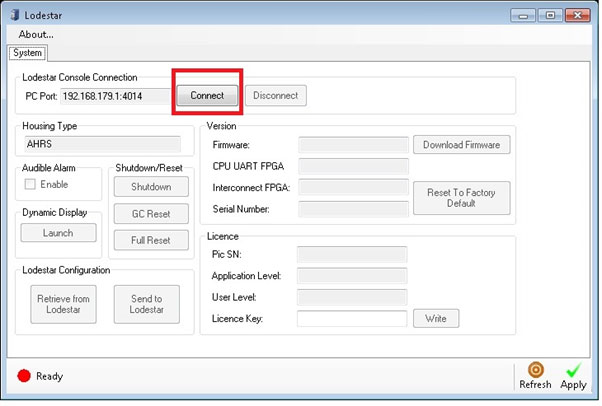Click the Write licence button

[x=436, y=318]
